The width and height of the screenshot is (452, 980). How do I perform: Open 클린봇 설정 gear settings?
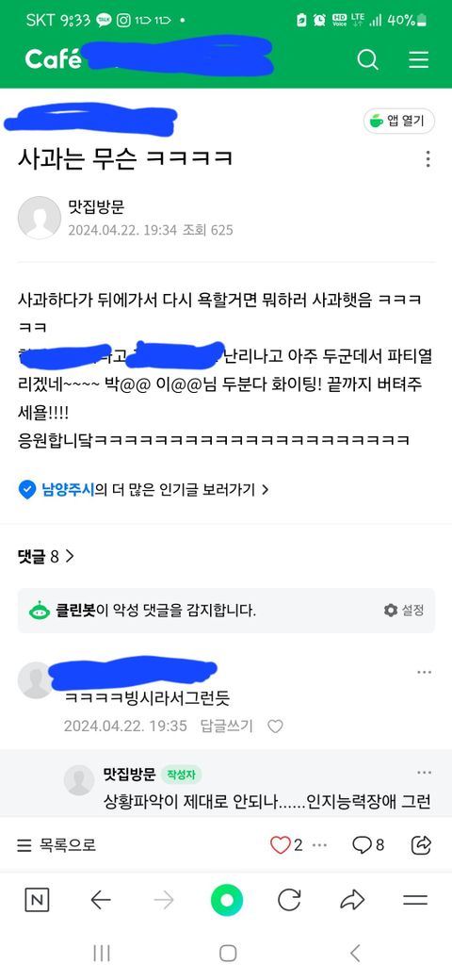tap(404, 610)
